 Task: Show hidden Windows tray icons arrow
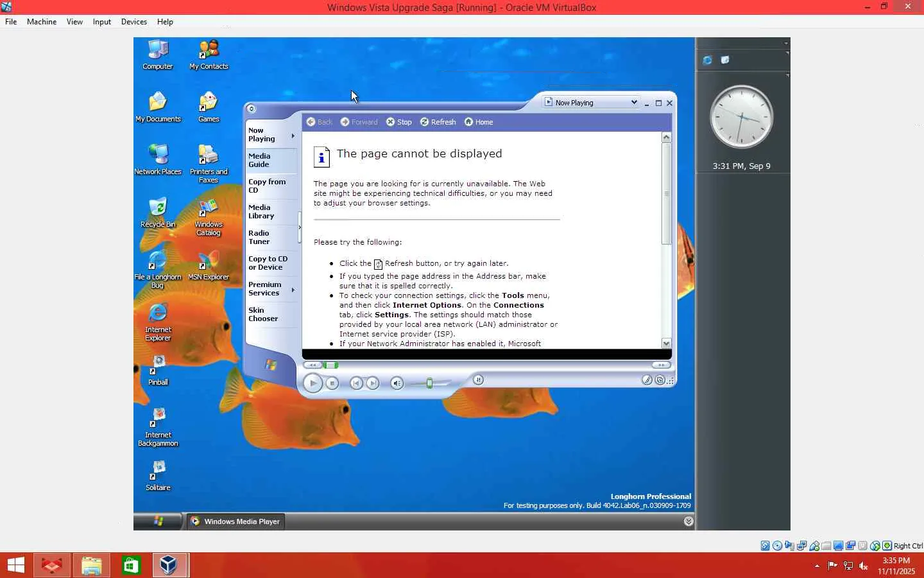click(817, 566)
